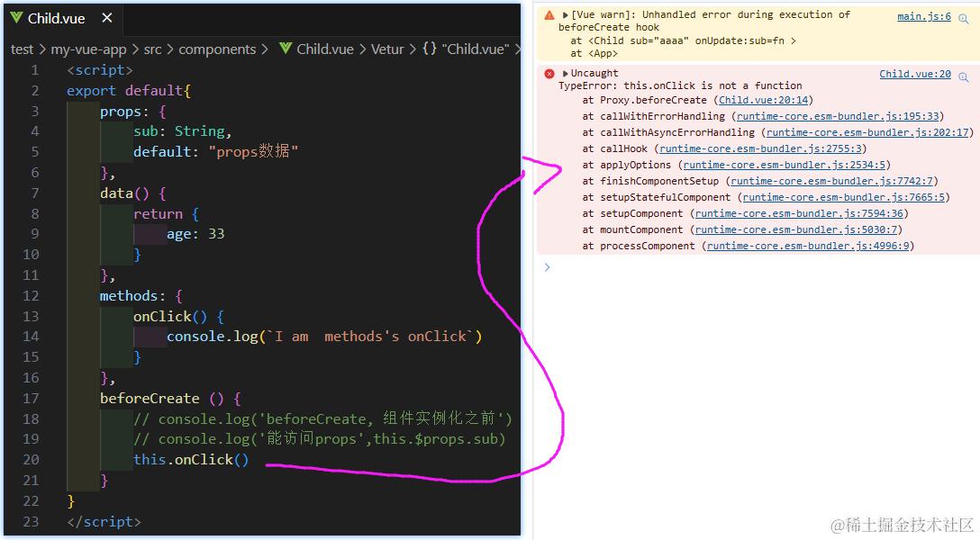Click the 'export default{' code text

(129, 91)
